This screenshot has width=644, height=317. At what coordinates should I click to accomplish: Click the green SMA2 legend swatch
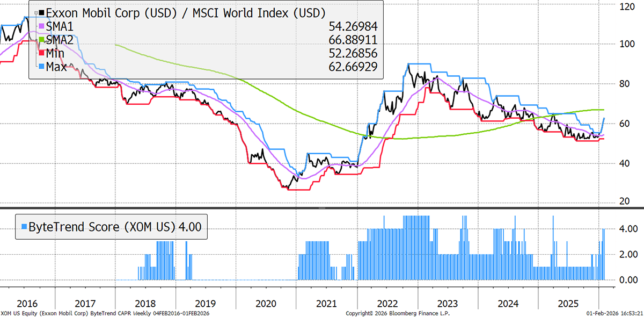coord(42,39)
